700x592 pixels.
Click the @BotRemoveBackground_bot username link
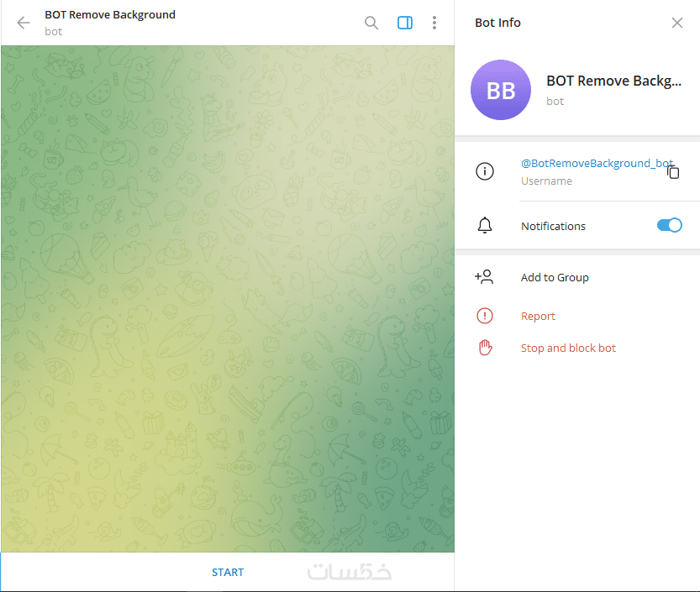point(597,163)
